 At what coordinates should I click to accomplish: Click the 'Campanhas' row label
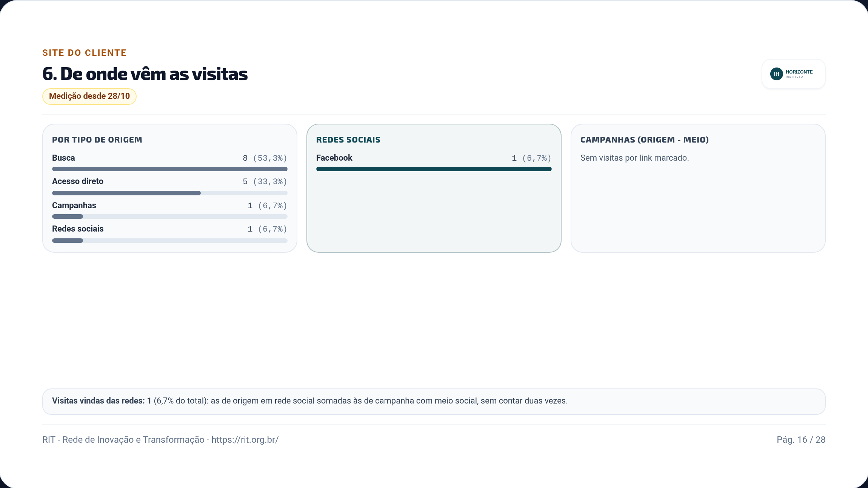tap(74, 206)
